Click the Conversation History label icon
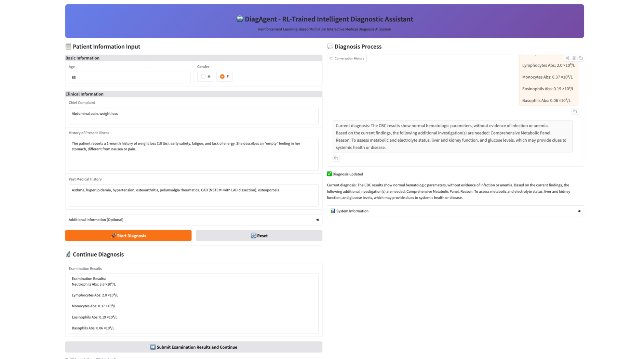 331,58
